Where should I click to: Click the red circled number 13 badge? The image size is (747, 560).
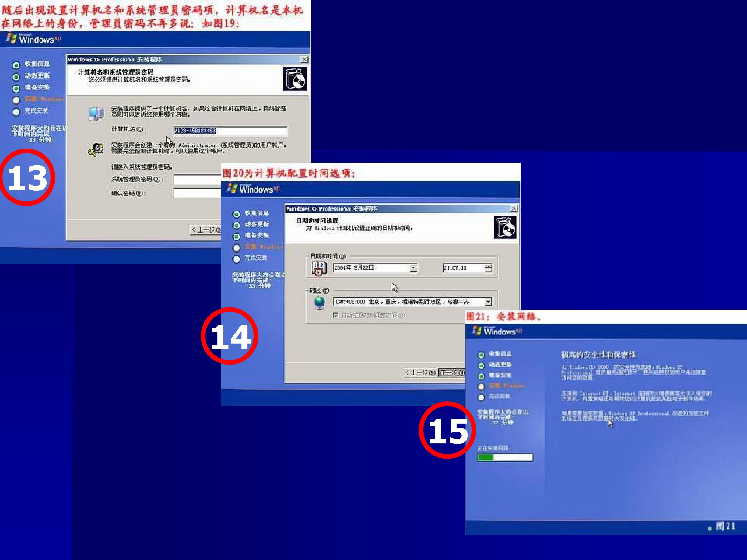[27, 177]
